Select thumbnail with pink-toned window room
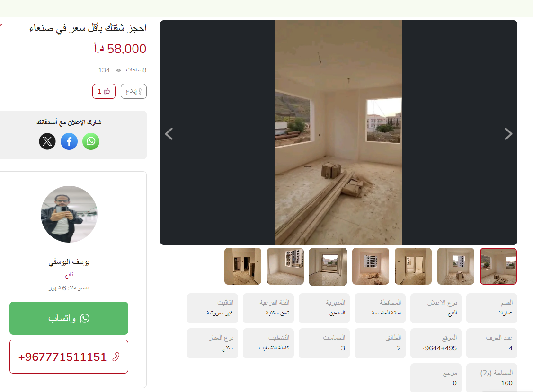This screenshot has width=533, height=392. pos(371,266)
